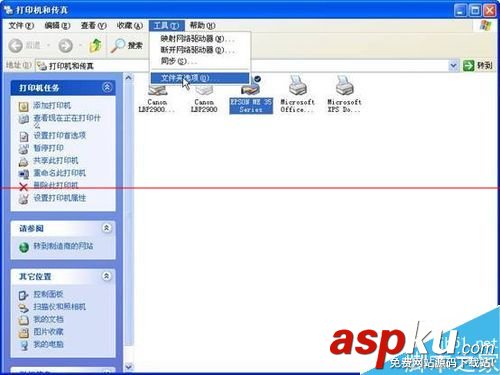Screen dimensions: 500x375
Task: Click the printer properties icon
Action: point(24,199)
